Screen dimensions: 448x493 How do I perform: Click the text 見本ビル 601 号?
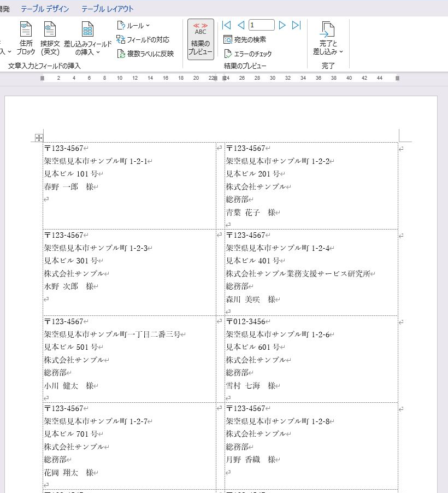click(x=253, y=347)
